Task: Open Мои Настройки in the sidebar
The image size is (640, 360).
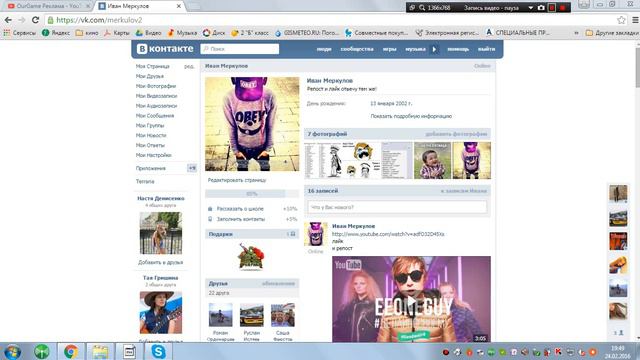Action: 153,155
